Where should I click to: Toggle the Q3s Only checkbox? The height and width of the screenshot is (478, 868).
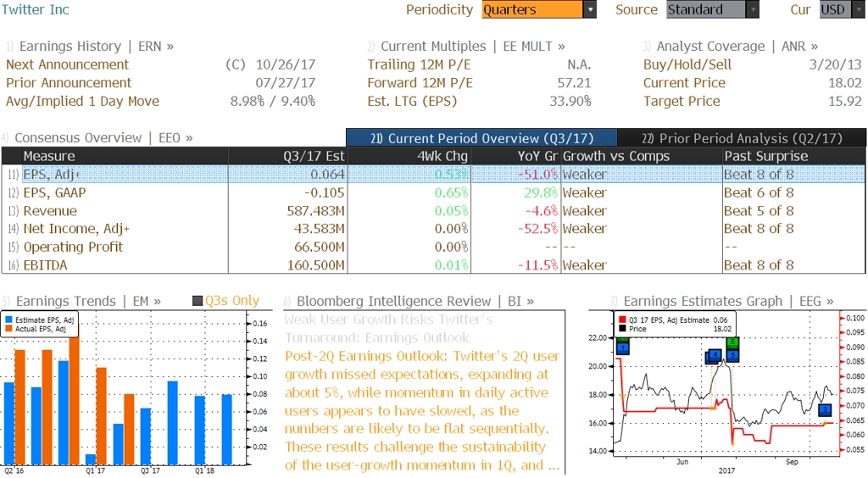click(197, 301)
